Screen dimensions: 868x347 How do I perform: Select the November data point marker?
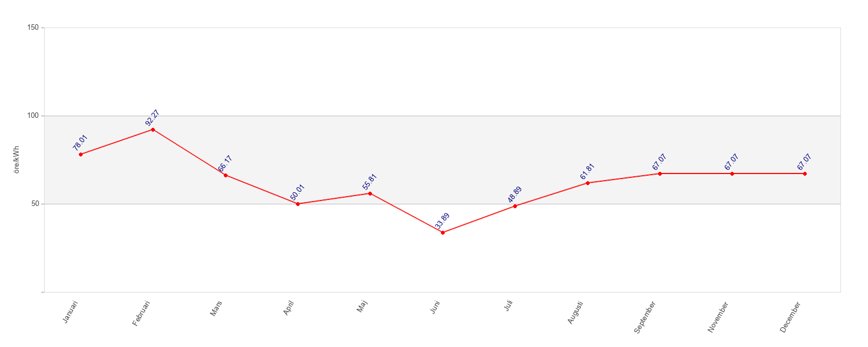click(x=732, y=173)
